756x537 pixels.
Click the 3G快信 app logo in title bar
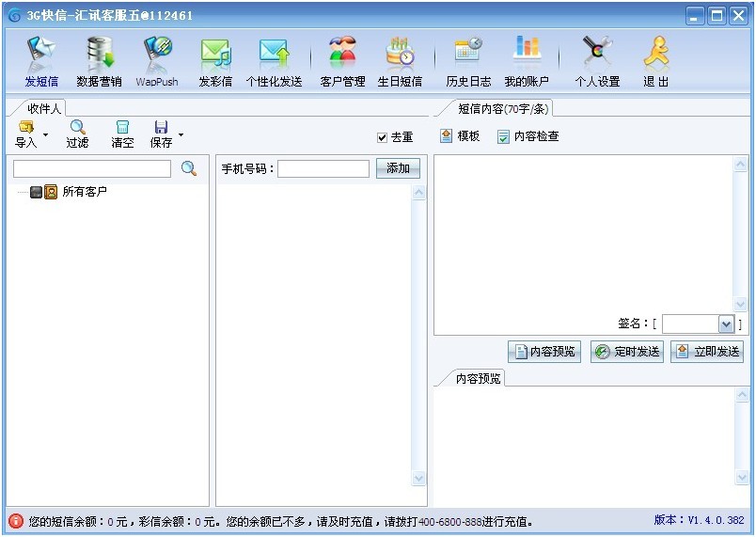tap(14, 15)
